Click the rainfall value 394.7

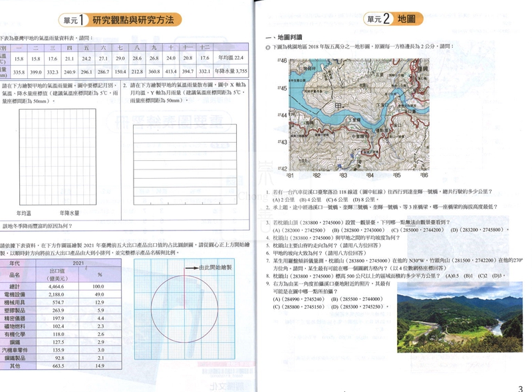[x=188, y=72]
